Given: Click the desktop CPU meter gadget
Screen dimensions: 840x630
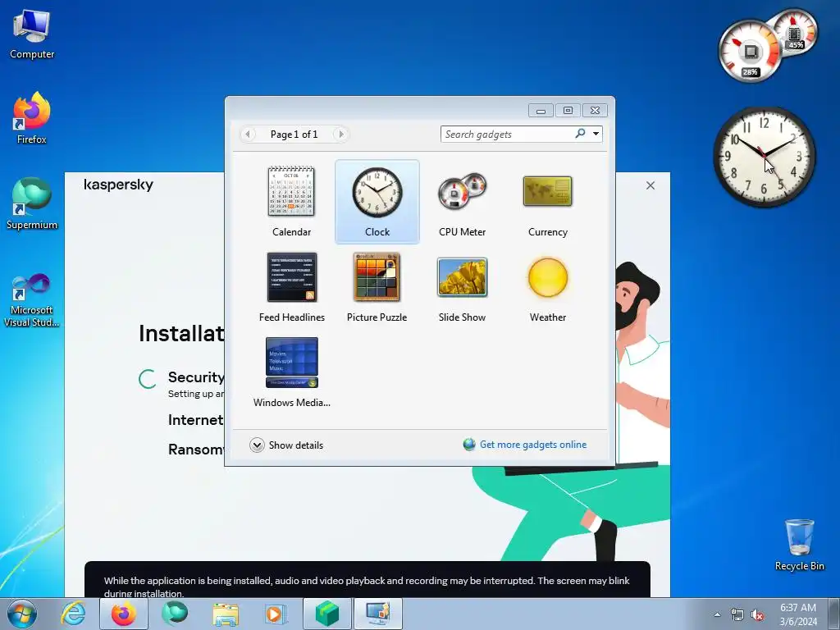Looking at the screenshot, I should point(766,46).
